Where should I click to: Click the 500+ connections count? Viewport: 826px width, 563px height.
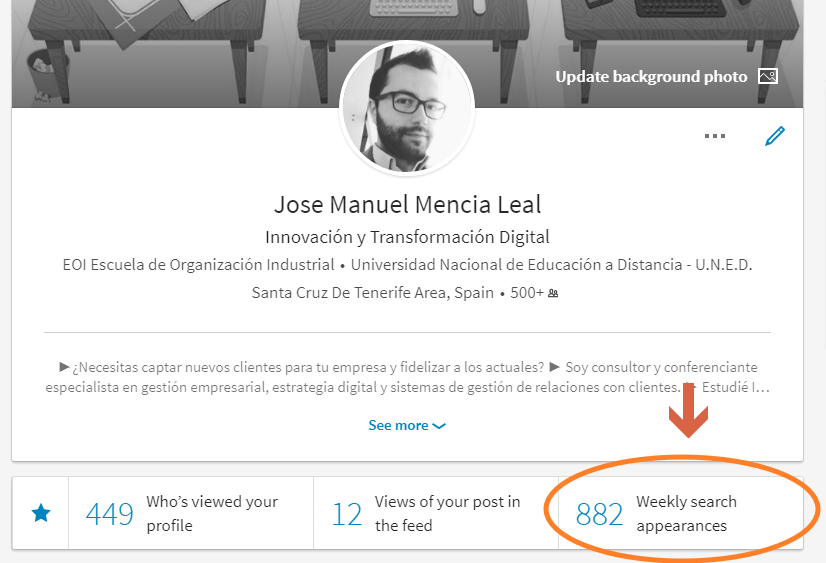(x=525, y=293)
